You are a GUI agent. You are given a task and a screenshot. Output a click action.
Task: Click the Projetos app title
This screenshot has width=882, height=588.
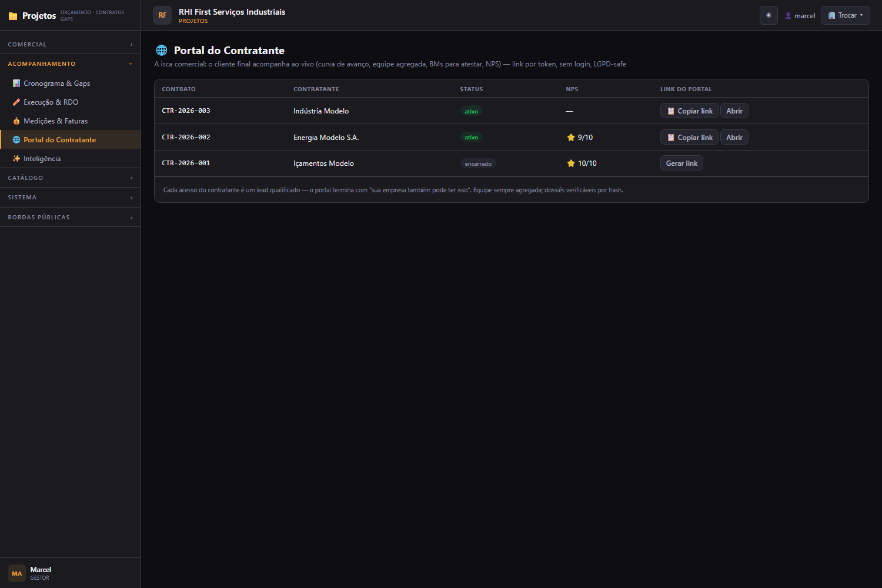click(39, 16)
